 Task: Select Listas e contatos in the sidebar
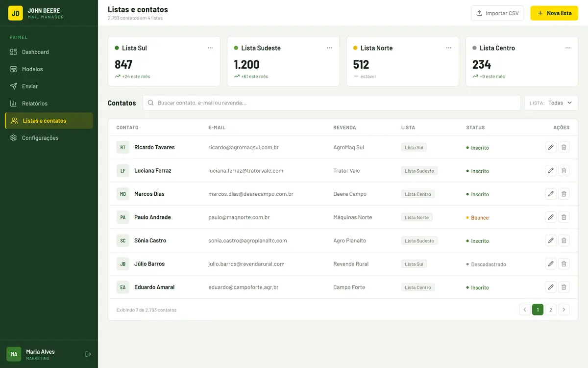49,121
